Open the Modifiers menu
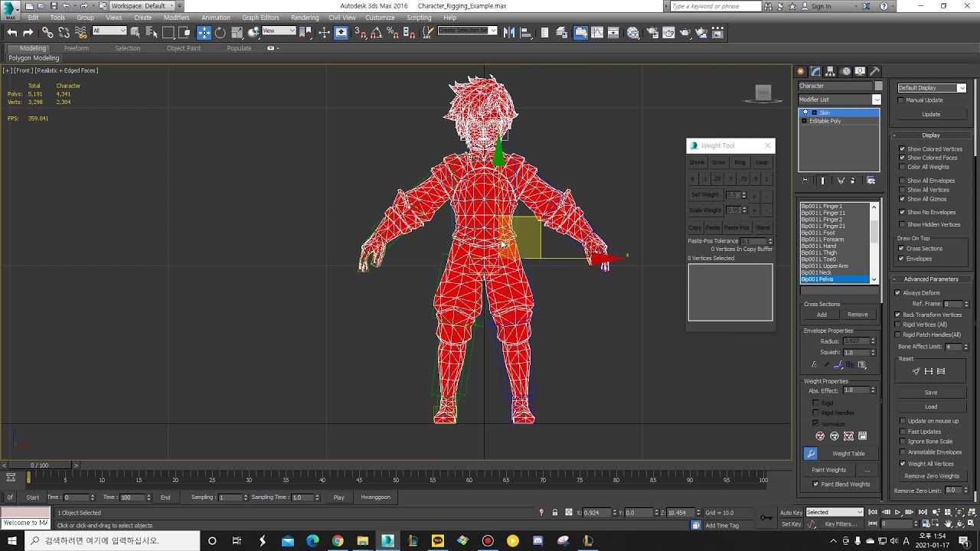 tap(176, 18)
